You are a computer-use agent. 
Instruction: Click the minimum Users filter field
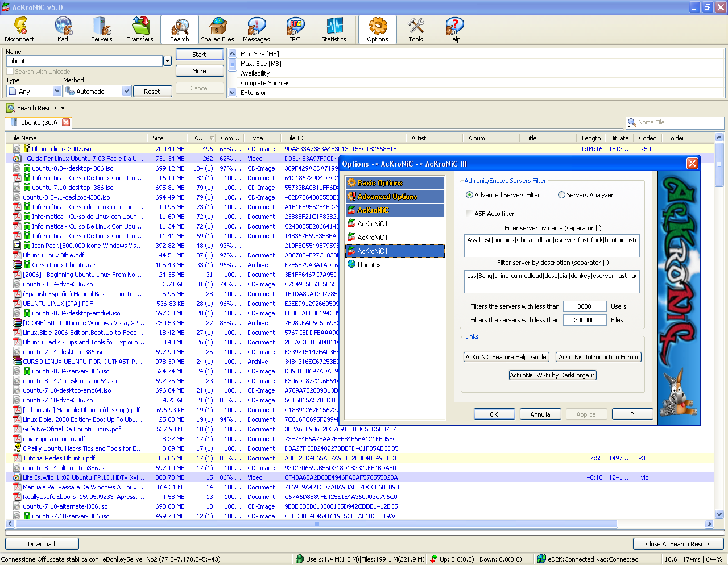click(585, 306)
